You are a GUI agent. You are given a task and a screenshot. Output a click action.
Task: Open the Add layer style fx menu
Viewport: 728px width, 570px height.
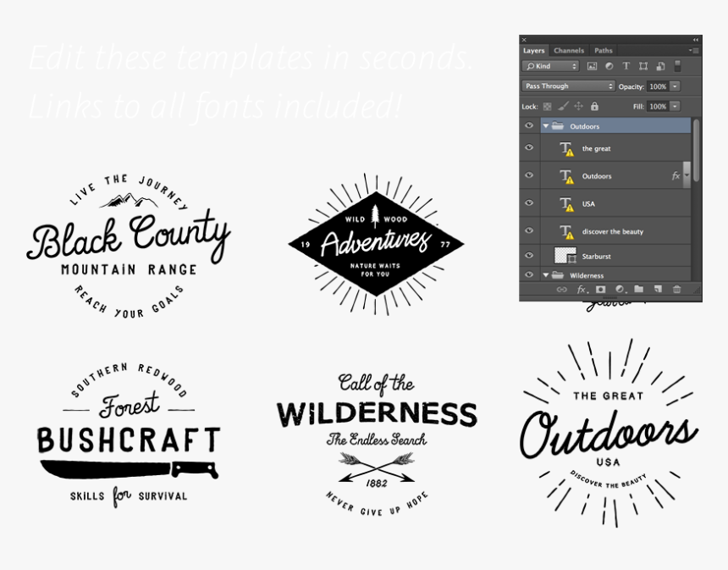(581, 289)
